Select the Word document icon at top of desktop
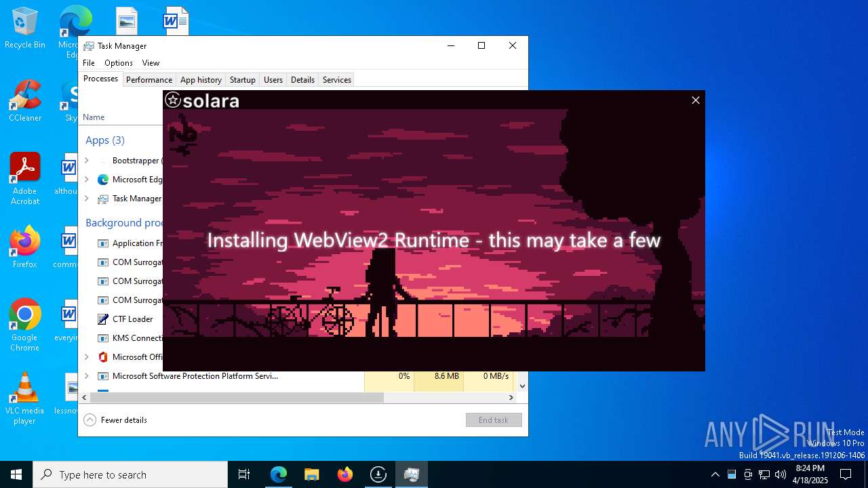This screenshot has width=868, height=488. 176,22
